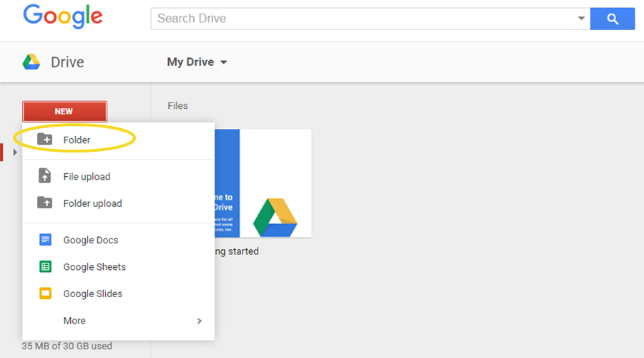Screen dimensions: 644x358
Task: Click the Drive logo in header
Action: pyautogui.click(x=31, y=62)
